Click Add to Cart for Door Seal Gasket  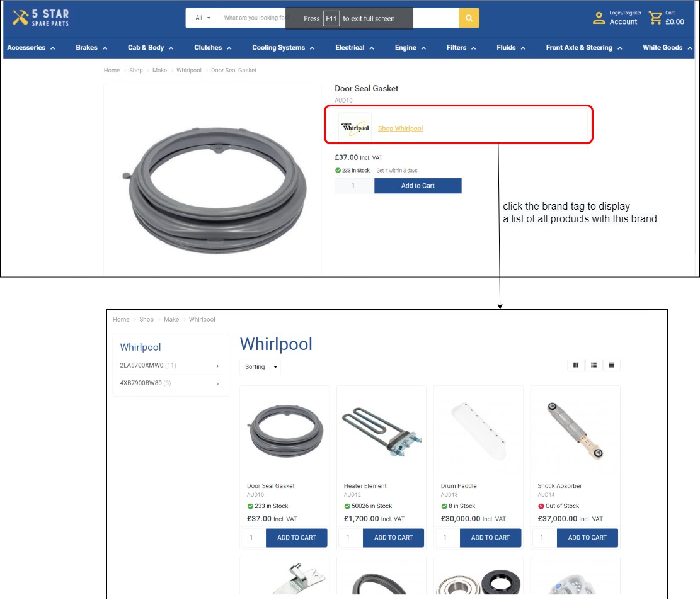(418, 186)
